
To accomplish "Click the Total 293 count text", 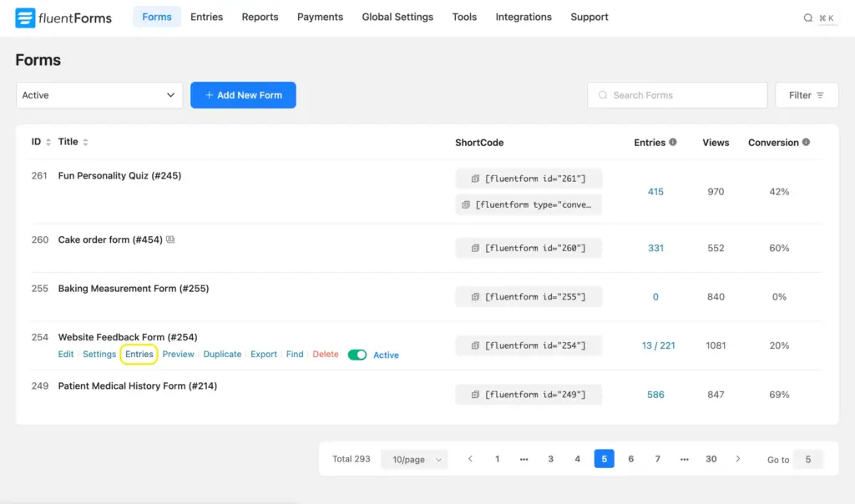I will pos(352,459).
